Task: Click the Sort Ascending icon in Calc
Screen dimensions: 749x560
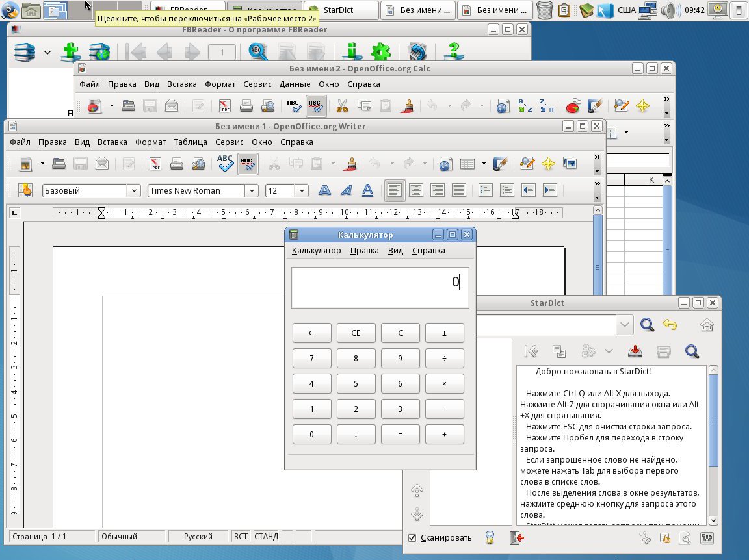Action: pos(524,106)
